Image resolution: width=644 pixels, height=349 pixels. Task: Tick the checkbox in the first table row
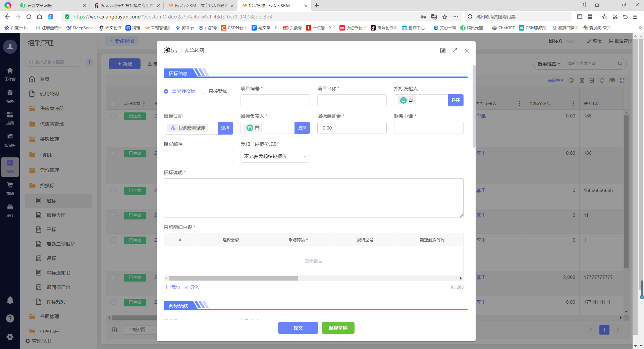[x=113, y=116]
